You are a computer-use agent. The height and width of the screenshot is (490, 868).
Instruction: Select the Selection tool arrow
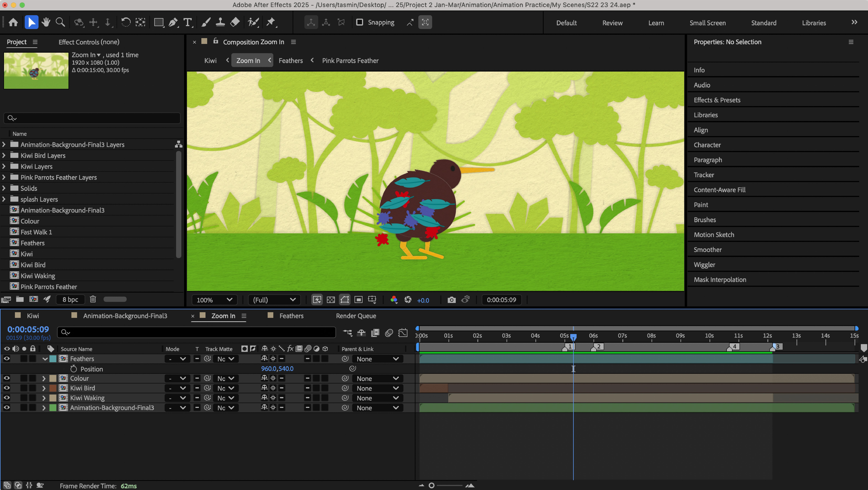coord(31,23)
